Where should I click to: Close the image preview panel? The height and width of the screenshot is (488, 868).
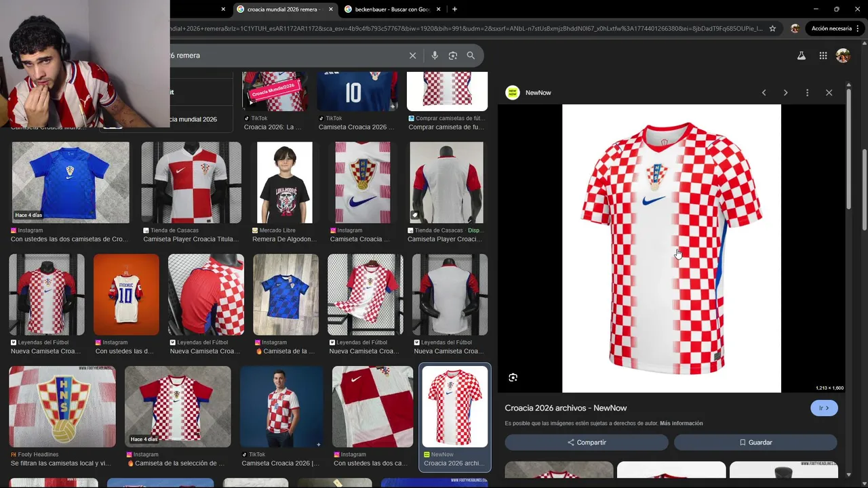coord(829,93)
